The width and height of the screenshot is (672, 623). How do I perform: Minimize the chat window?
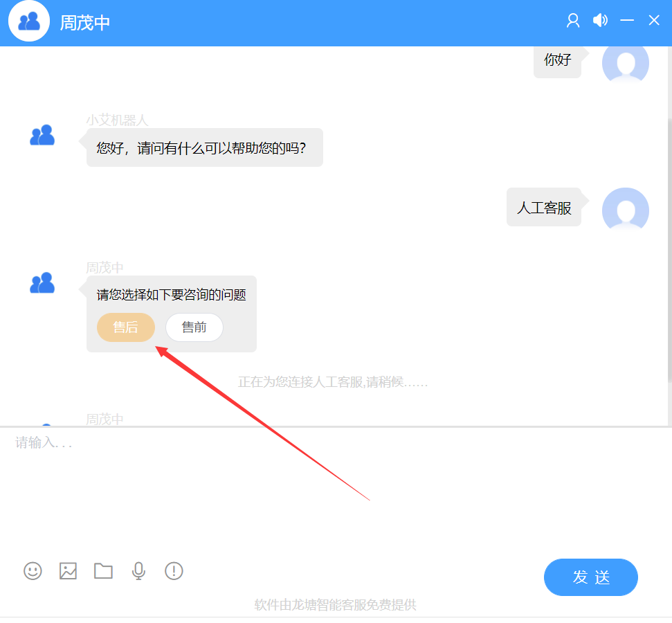coord(626,20)
